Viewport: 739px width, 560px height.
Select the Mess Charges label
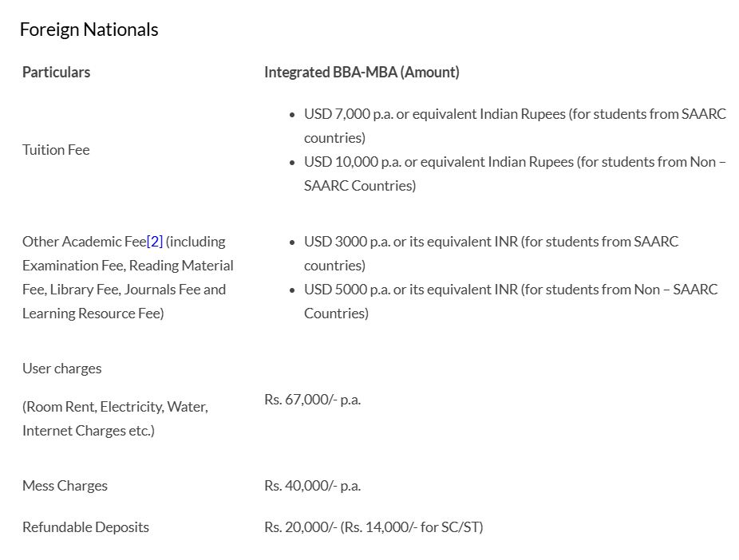(65, 486)
